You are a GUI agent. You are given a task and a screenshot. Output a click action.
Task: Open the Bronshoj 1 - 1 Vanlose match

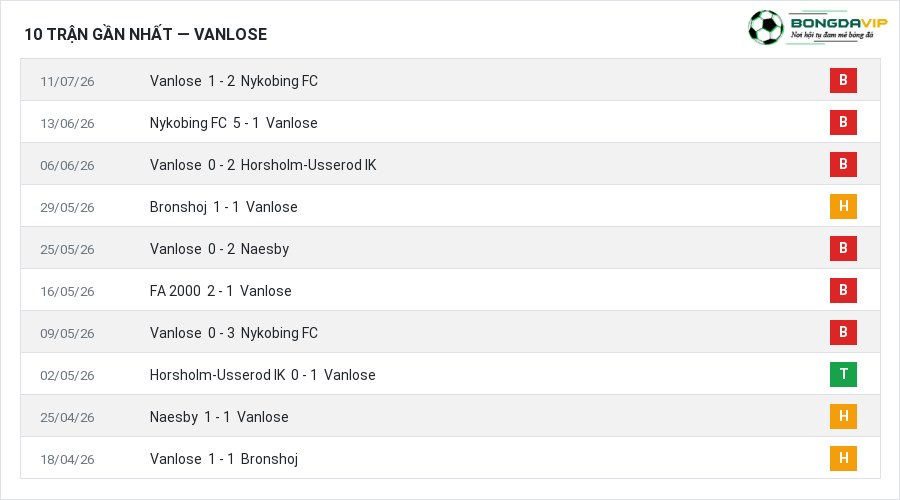pyautogui.click(x=223, y=207)
